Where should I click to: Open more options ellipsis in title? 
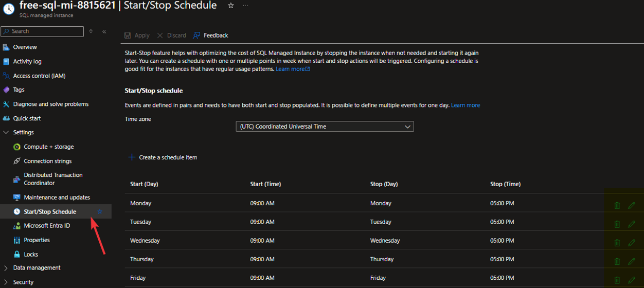[x=245, y=6]
